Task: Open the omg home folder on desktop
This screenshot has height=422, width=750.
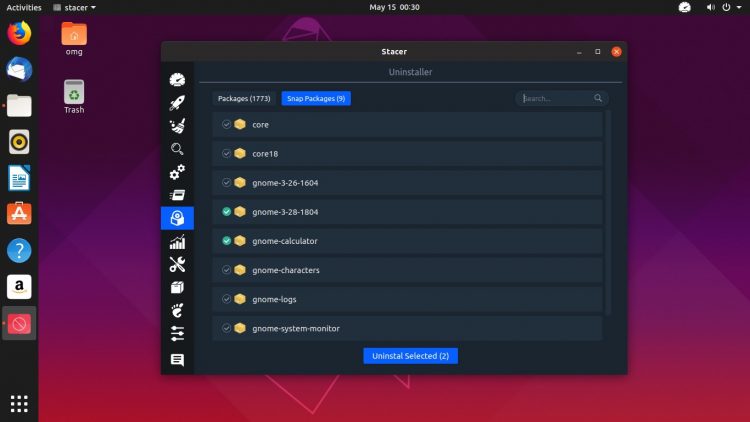Action: click(74, 39)
